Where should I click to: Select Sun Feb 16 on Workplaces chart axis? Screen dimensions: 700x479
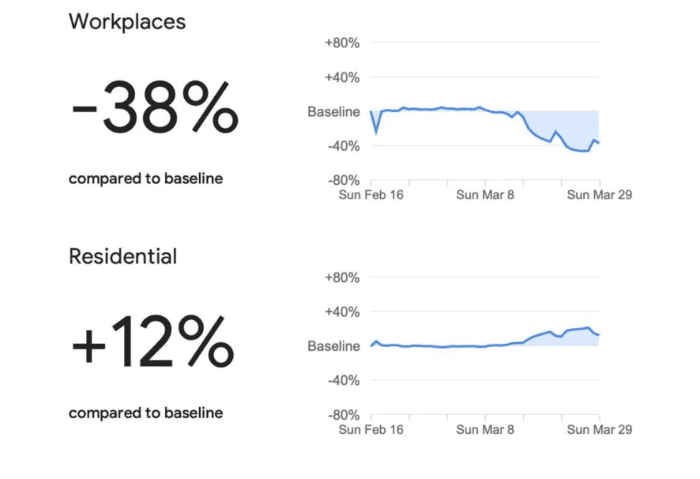pyautogui.click(x=370, y=195)
